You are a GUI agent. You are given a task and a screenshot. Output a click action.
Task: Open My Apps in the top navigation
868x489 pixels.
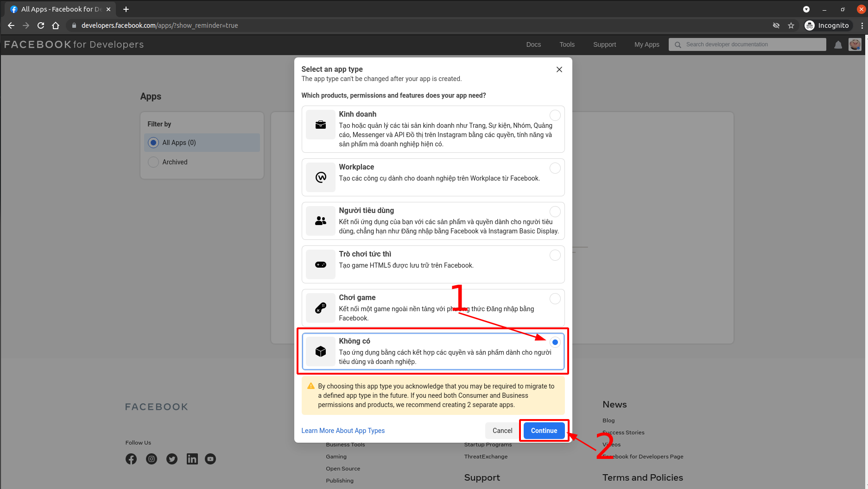(646, 44)
